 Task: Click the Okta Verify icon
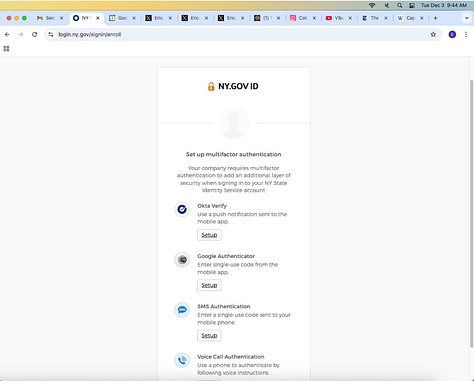pyautogui.click(x=182, y=209)
